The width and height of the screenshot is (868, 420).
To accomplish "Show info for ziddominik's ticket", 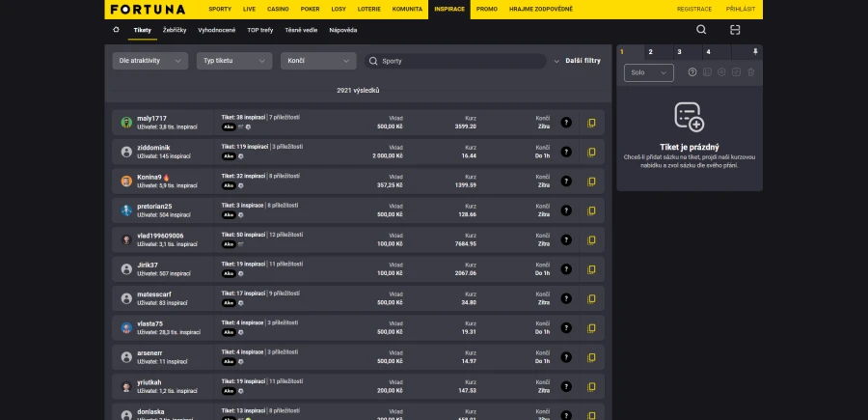I will click(x=566, y=152).
